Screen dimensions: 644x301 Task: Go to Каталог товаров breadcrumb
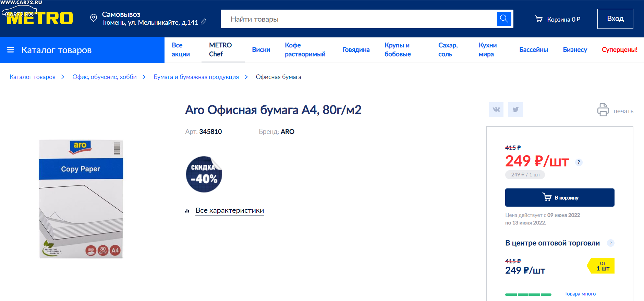click(x=33, y=77)
